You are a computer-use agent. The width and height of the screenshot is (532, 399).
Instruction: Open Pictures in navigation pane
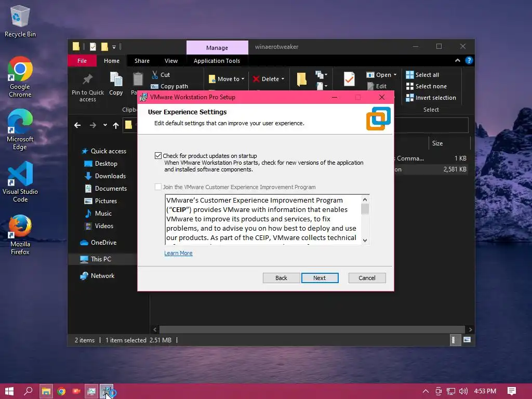click(100, 201)
